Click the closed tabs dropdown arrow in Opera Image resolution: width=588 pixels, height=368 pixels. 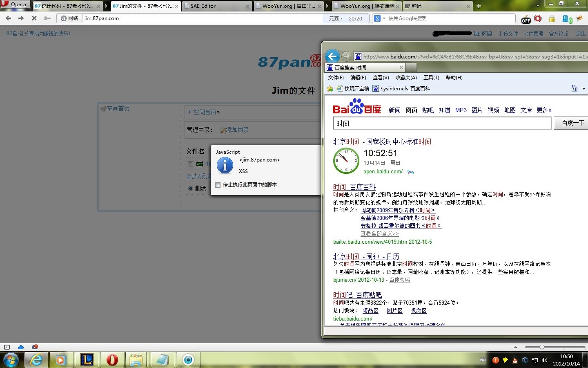coord(538,6)
